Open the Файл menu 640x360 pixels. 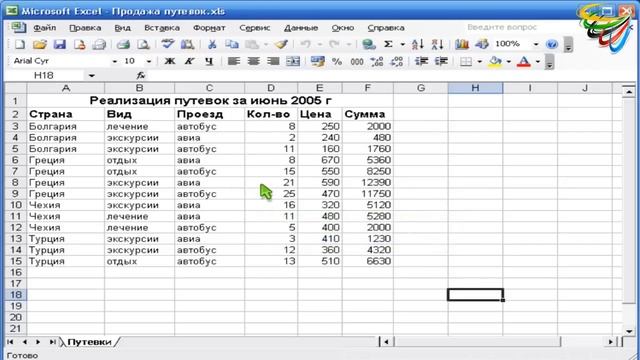[x=44, y=28]
